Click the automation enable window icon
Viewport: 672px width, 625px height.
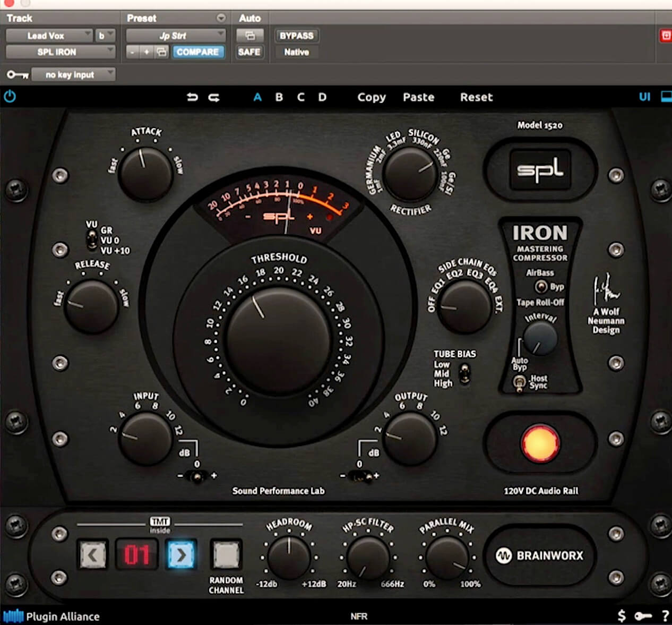250,36
